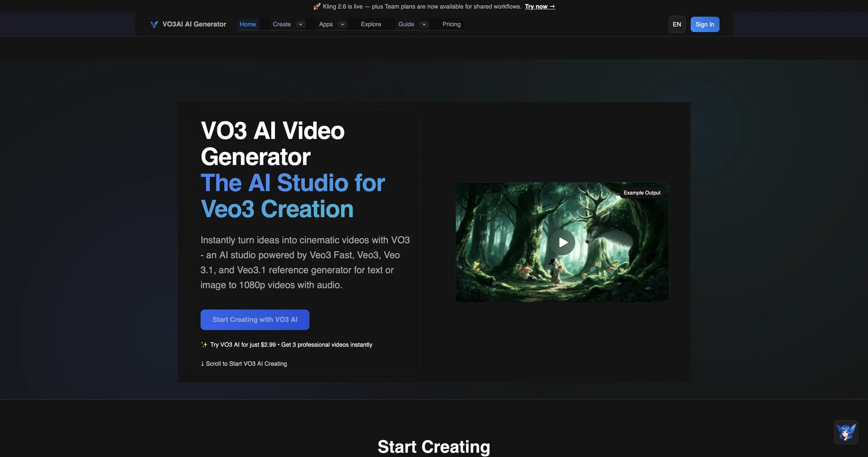Viewport: 868px width, 457px height.
Task: Click Start Creating with VO3 AI button
Action: click(x=255, y=320)
